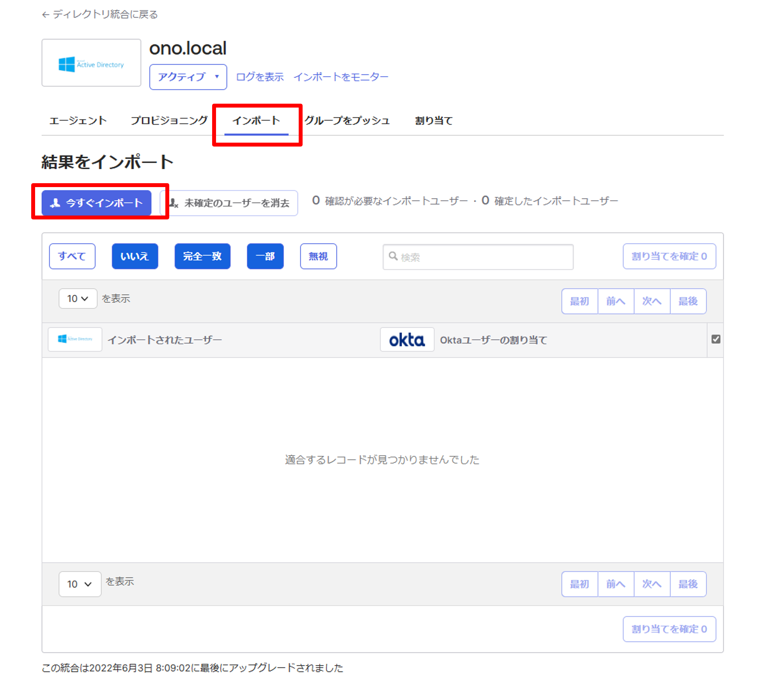
Task: Click Active Directory logo beside インポートされたユーザー
Action: [x=75, y=339]
